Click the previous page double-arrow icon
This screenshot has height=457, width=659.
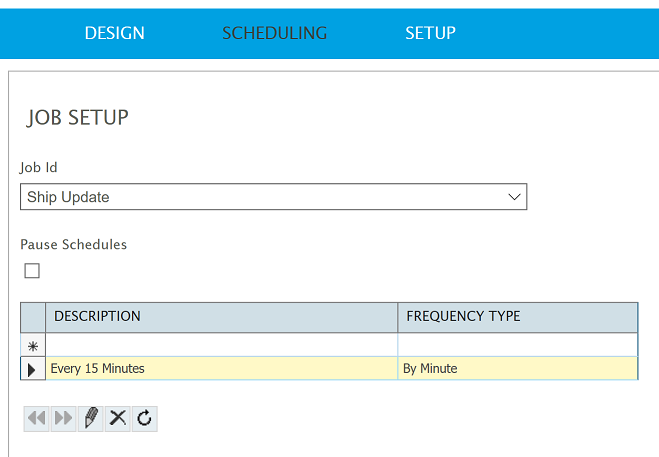pos(37,418)
